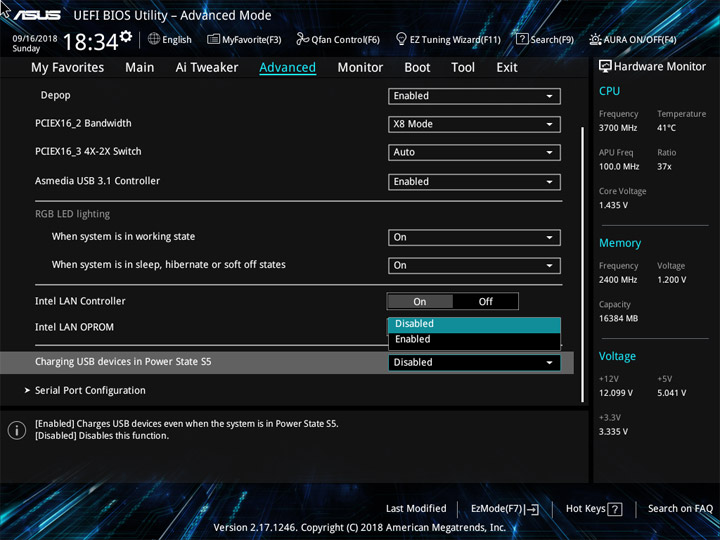Open the Exit tab

point(507,68)
